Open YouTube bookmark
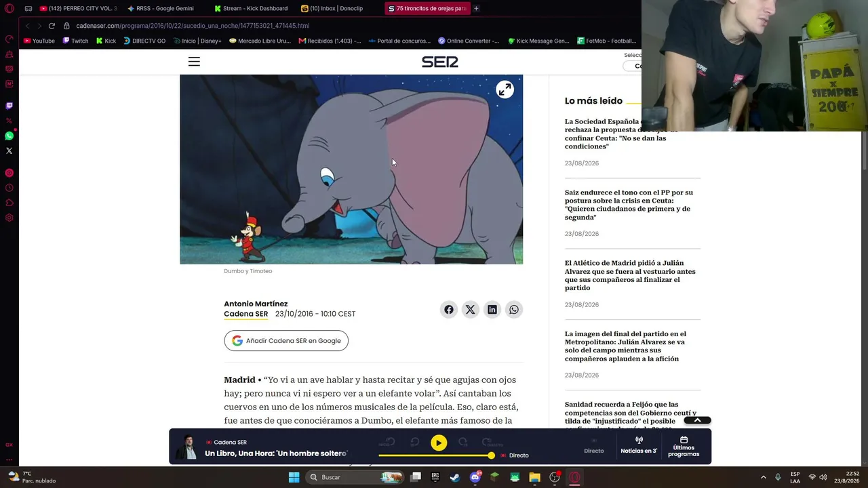Viewport: 868px width, 488px height. 39,41
